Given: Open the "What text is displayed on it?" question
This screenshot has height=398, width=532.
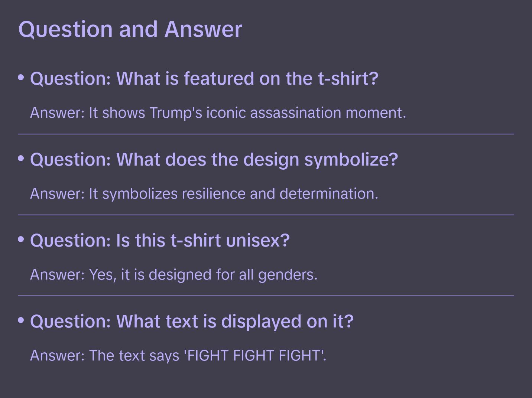Looking at the screenshot, I should (x=192, y=322).
